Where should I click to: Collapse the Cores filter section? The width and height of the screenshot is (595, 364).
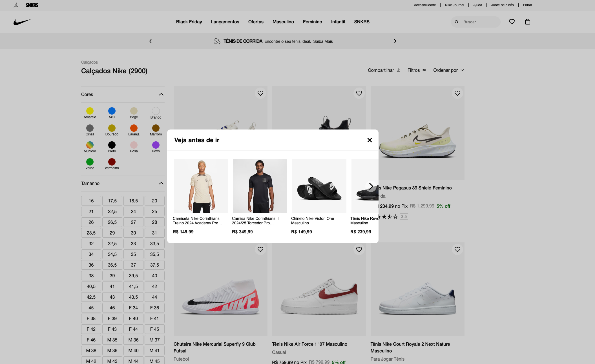click(161, 94)
